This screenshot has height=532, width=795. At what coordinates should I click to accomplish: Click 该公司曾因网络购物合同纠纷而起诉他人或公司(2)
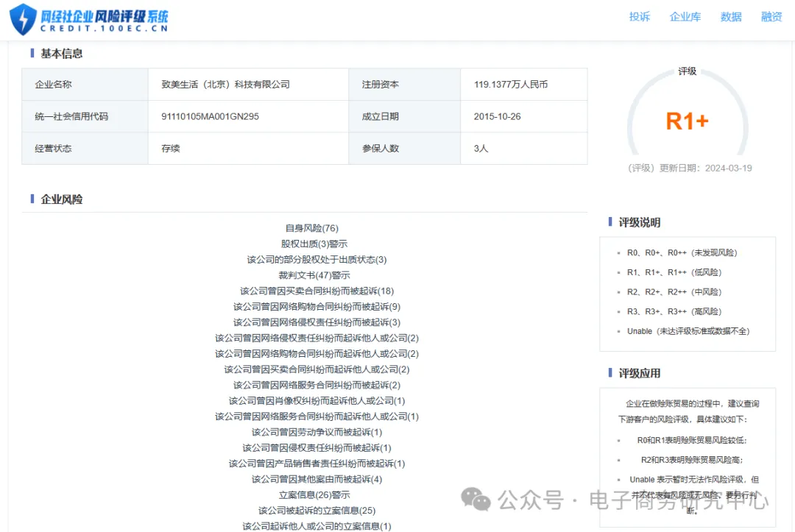[317, 354]
